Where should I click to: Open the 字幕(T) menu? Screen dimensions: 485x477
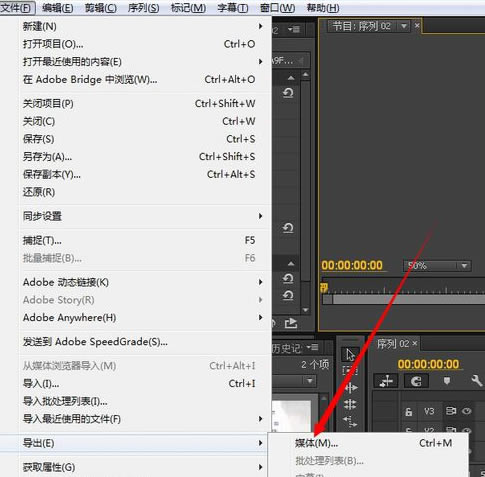tap(233, 8)
